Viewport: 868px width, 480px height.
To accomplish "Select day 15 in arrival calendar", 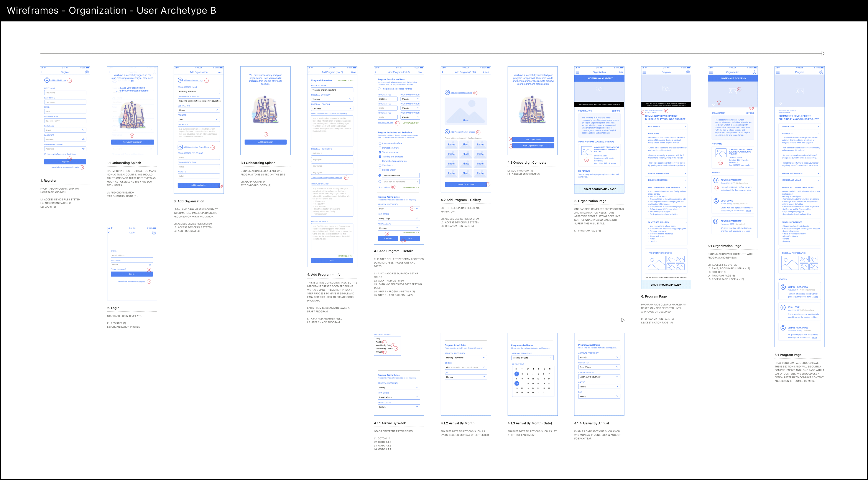I will pyautogui.click(x=516, y=383).
